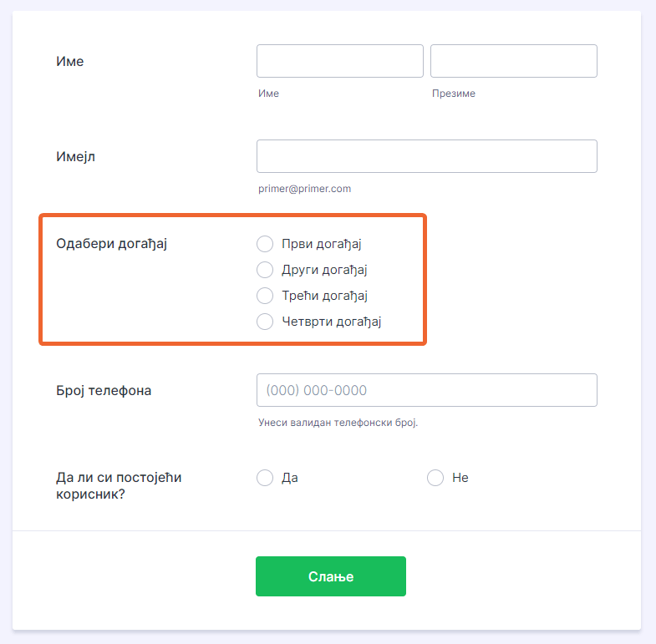656x644 pixels.
Task: Click the primer@primer.com hint text
Action: click(305, 189)
